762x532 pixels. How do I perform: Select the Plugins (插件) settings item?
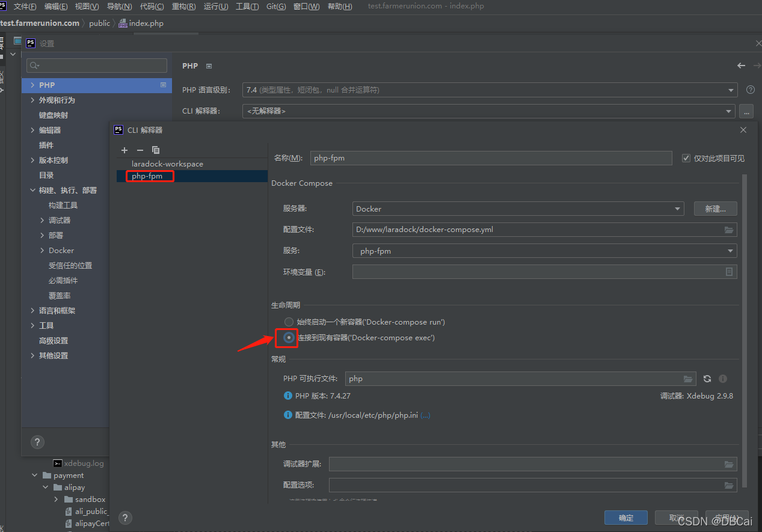(x=46, y=145)
